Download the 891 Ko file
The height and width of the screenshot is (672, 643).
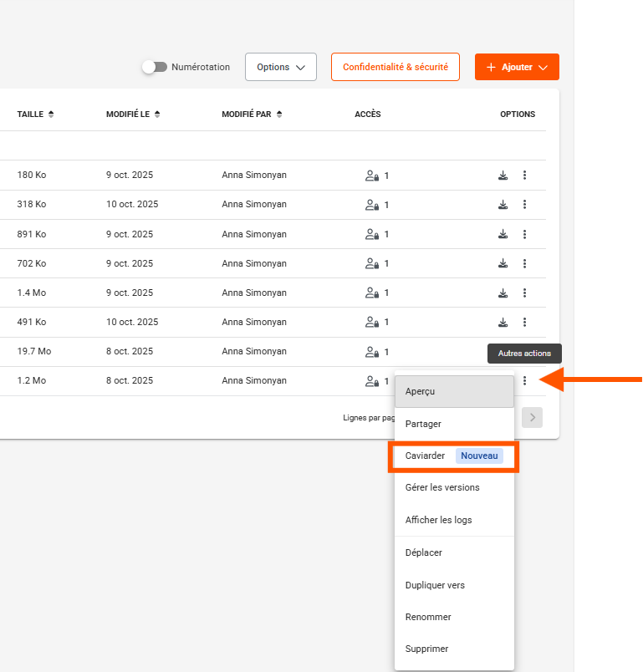tap(503, 234)
